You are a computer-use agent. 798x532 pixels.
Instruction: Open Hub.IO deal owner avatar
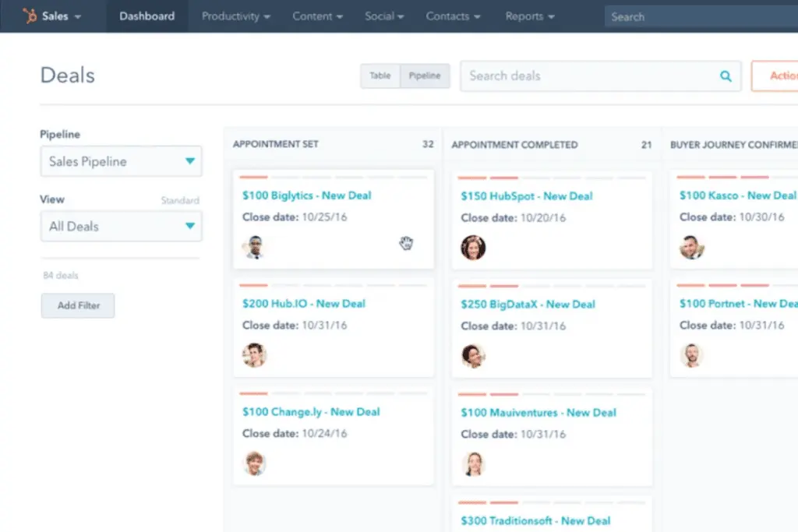tap(254, 355)
